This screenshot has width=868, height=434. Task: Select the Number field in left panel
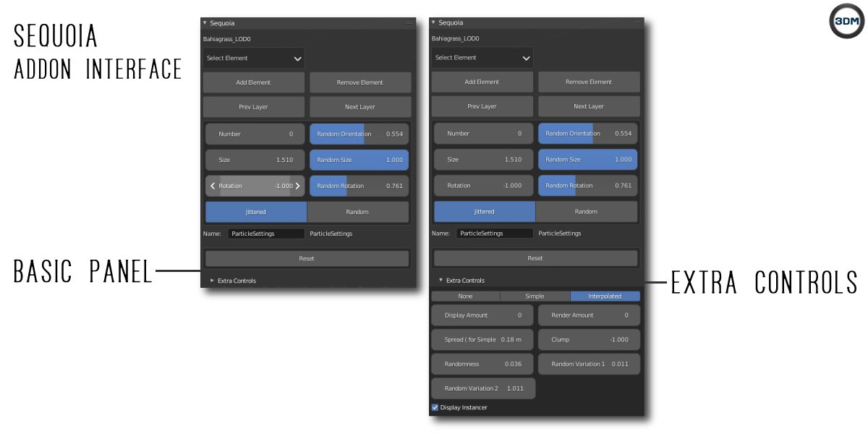[x=256, y=134]
